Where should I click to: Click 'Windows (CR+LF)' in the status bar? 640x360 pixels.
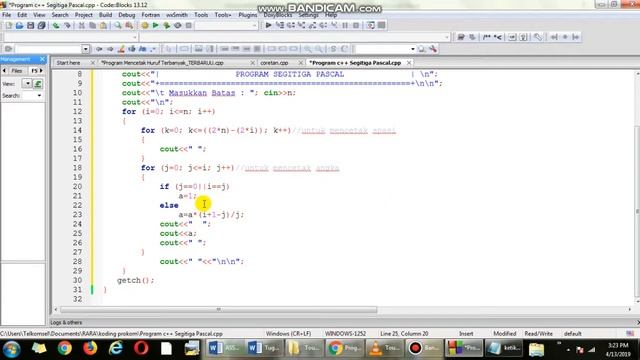pos(288,333)
